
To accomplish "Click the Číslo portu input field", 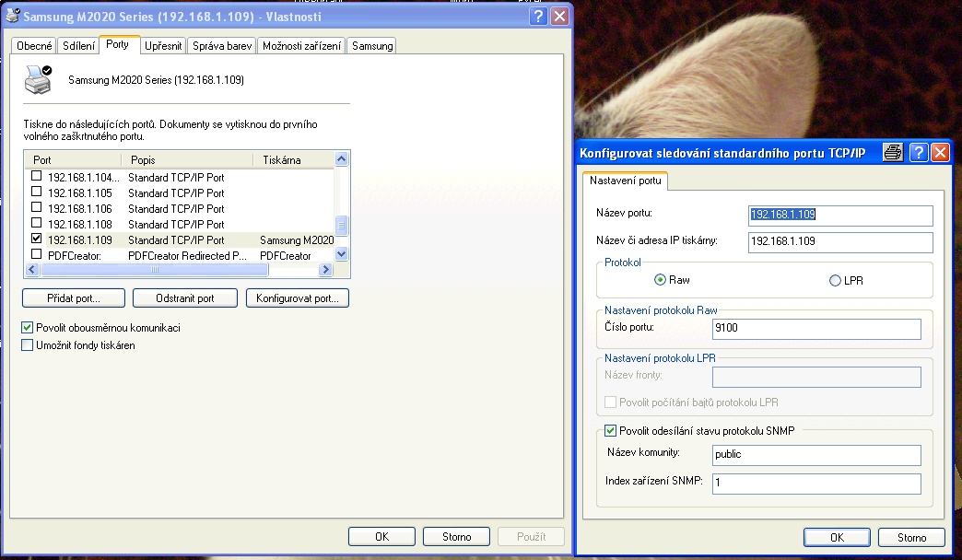I will tap(816, 329).
